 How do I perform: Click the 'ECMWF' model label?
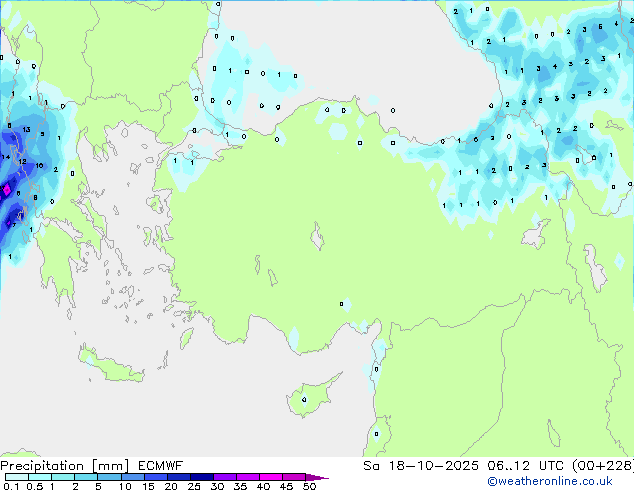pos(161,466)
